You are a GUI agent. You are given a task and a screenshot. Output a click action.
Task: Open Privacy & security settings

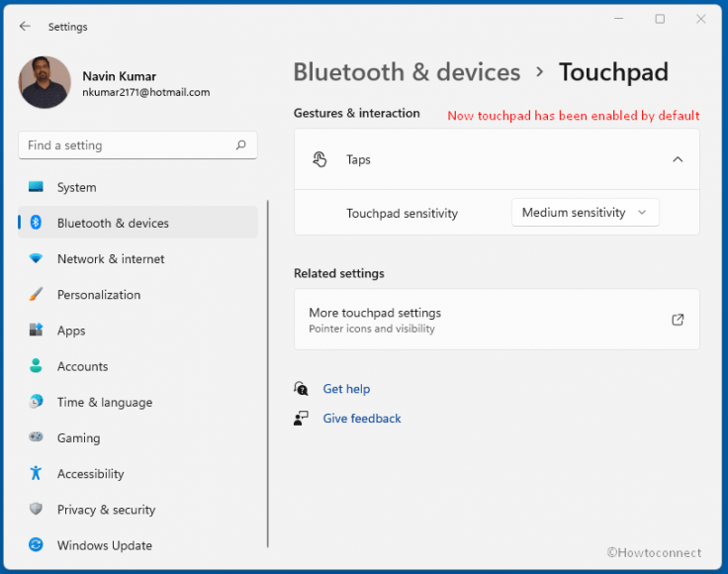137,509
